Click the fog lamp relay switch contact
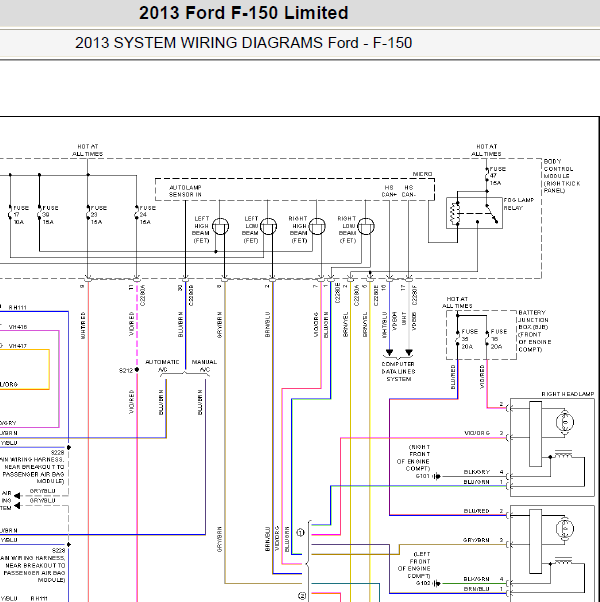This screenshot has height=602, width=600. point(491,214)
